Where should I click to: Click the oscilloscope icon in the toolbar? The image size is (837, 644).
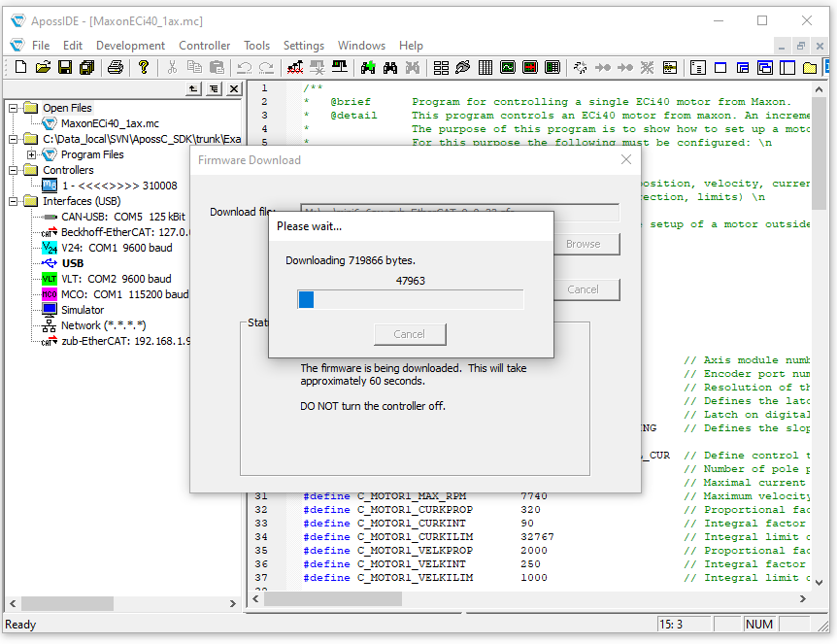pos(508,67)
